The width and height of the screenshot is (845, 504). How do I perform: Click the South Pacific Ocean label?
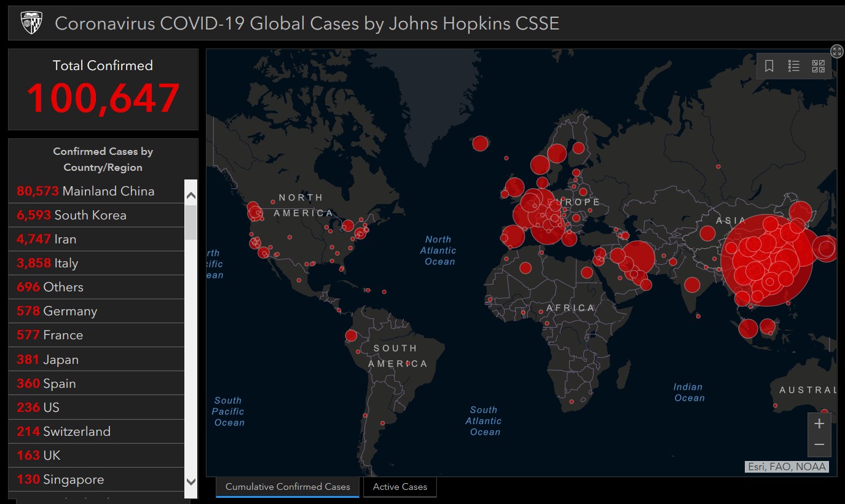point(229,411)
